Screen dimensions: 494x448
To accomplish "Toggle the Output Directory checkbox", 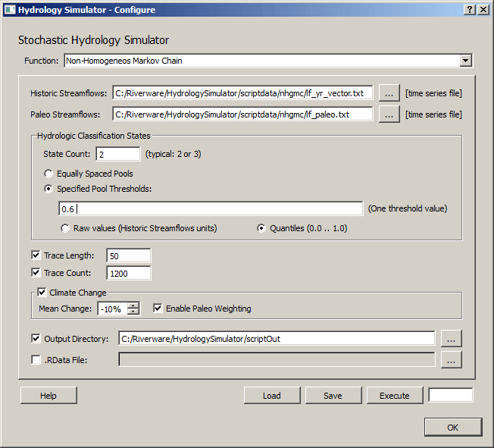I will click(36, 339).
